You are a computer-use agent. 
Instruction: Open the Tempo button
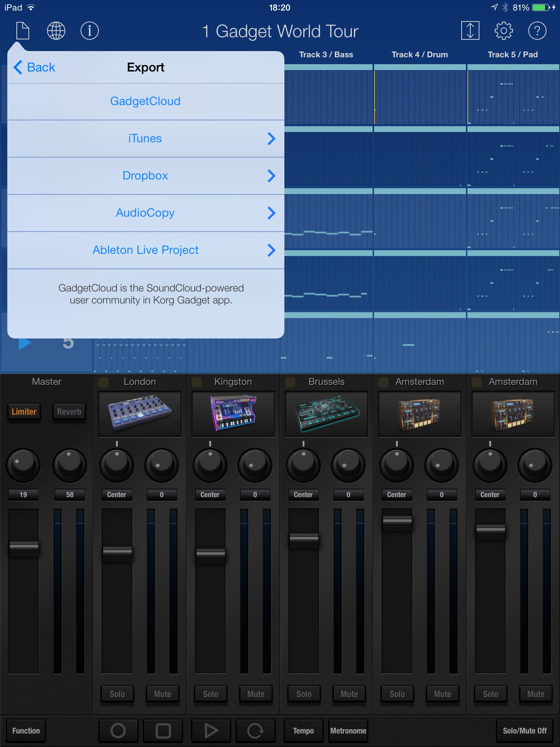tap(304, 731)
